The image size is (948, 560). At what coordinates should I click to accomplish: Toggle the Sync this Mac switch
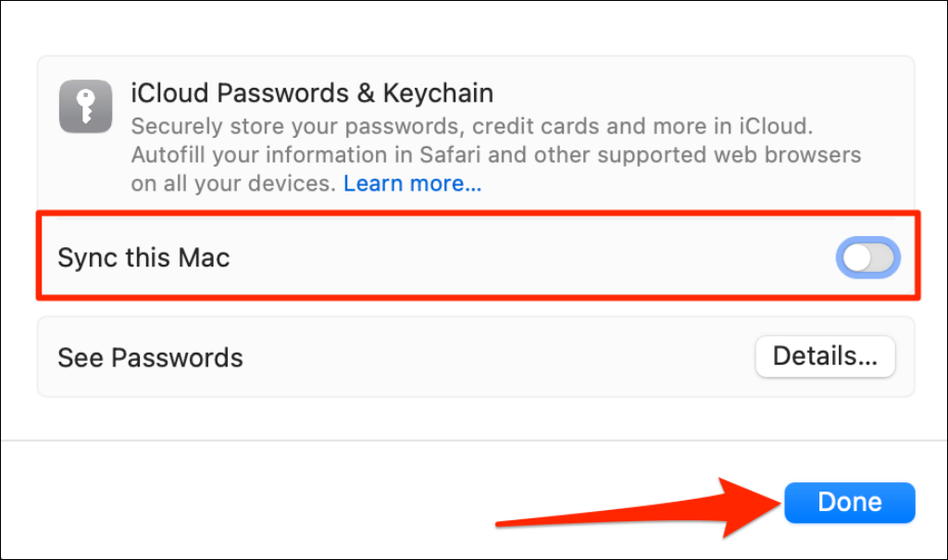tap(868, 257)
